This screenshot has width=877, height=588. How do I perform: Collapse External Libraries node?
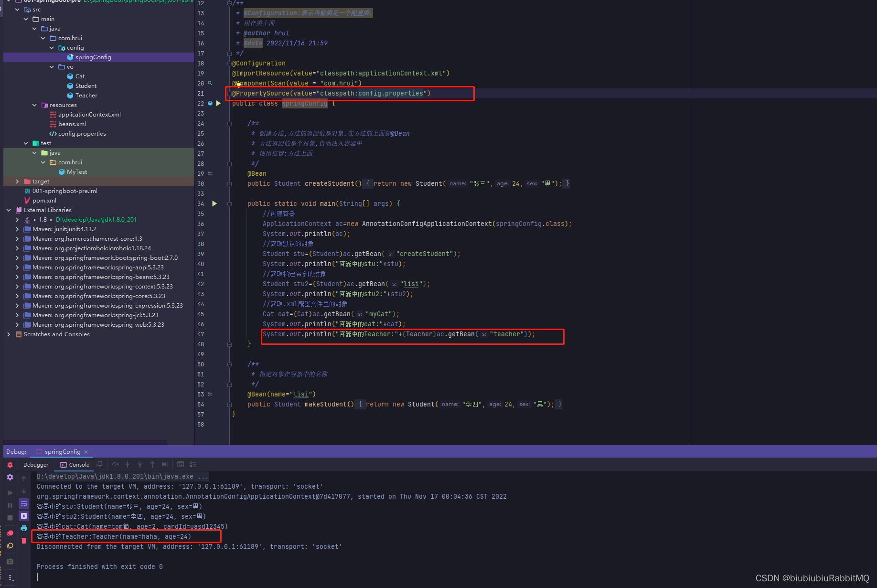(x=9, y=210)
